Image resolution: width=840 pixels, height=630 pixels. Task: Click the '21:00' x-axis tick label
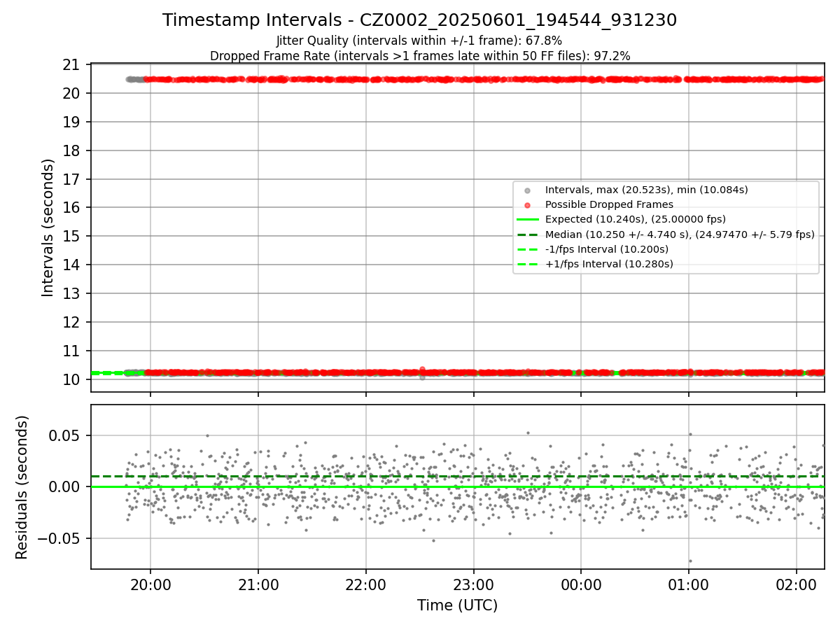(258, 584)
